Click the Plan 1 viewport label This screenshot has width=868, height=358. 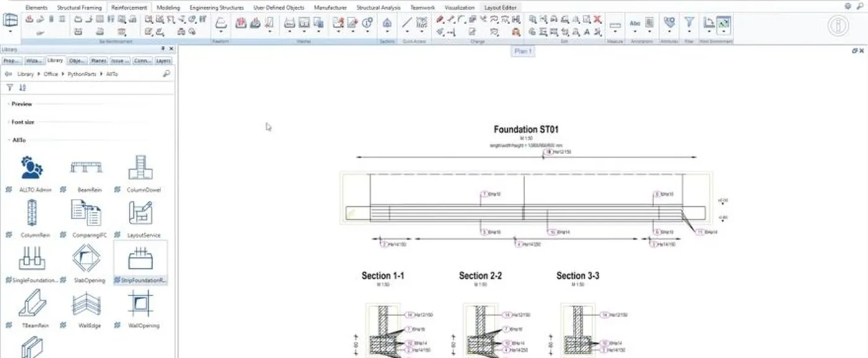click(x=523, y=51)
